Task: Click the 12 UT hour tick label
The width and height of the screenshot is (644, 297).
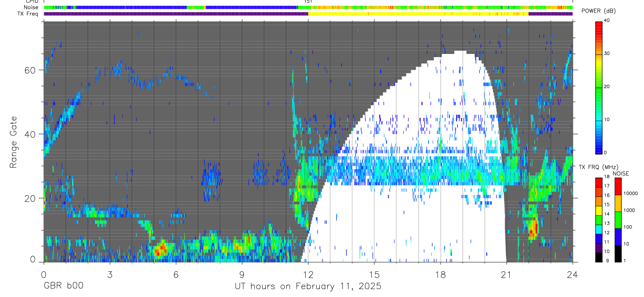Action: [x=308, y=274]
